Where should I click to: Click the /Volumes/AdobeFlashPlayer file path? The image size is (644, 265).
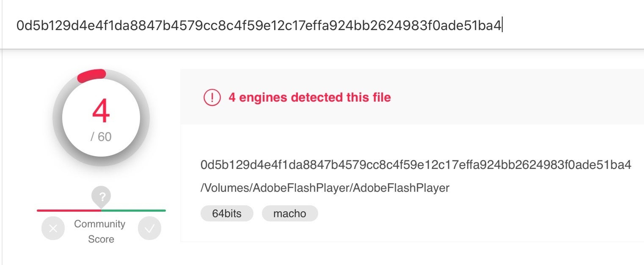click(325, 188)
